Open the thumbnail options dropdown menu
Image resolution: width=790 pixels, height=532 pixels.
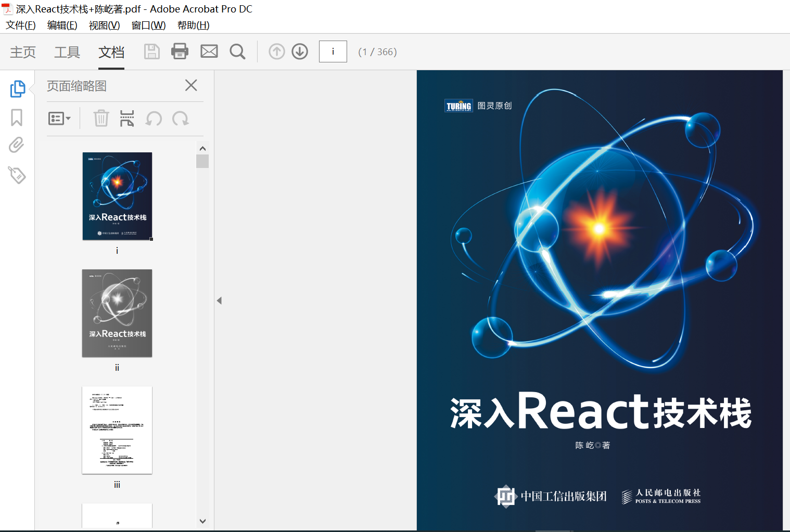coord(59,119)
